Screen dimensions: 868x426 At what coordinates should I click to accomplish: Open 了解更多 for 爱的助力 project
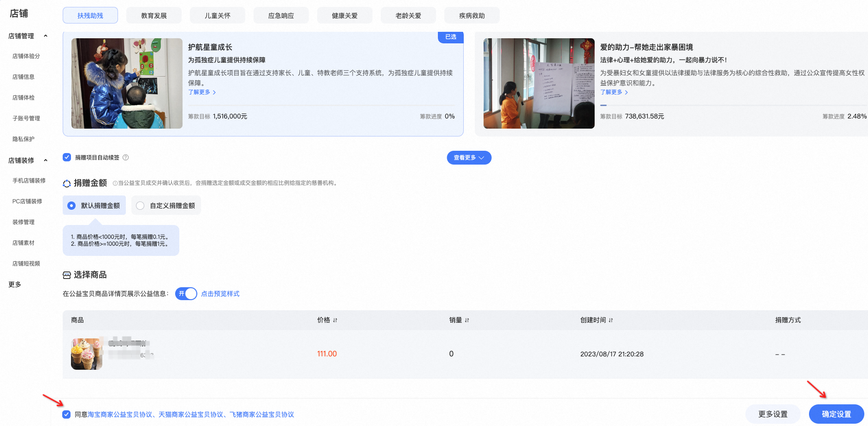pos(614,92)
